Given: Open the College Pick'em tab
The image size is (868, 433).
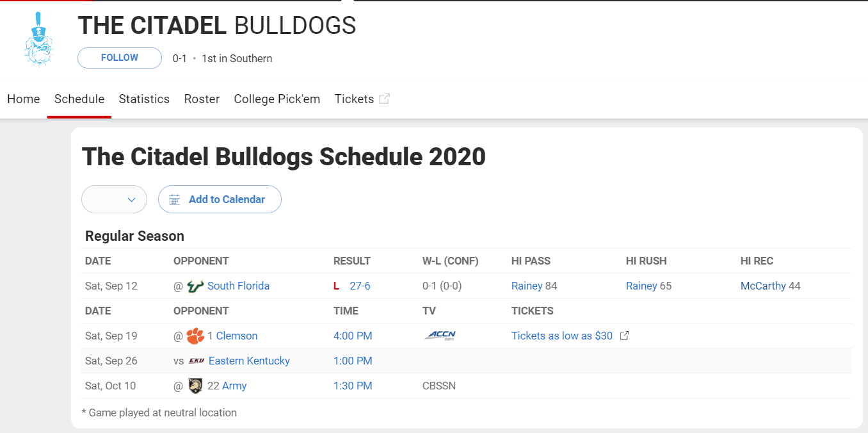Looking at the screenshot, I should click(277, 99).
